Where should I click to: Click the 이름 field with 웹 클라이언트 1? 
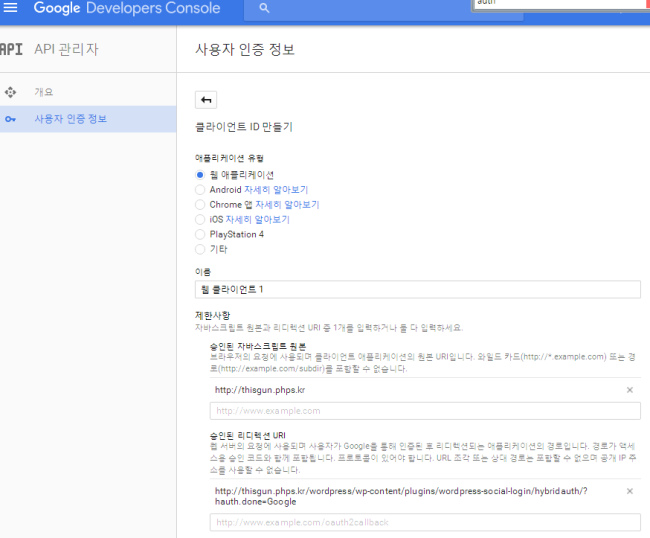coord(417,289)
